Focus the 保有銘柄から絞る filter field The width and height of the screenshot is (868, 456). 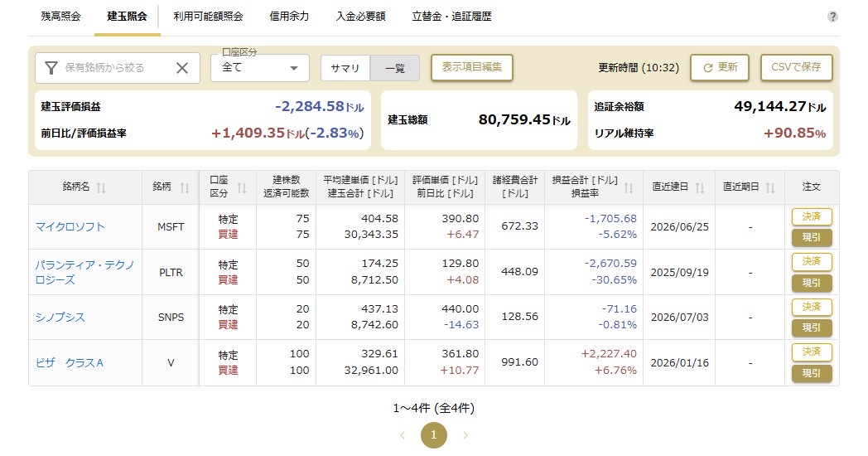118,68
